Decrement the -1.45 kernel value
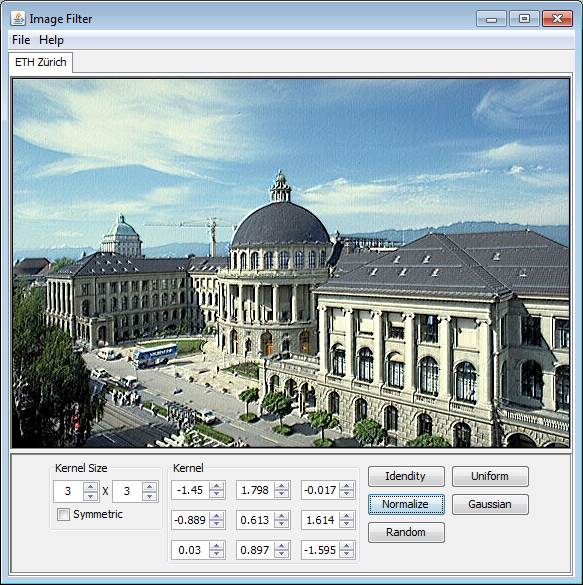This screenshot has height=585, width=583. (216, 494)
